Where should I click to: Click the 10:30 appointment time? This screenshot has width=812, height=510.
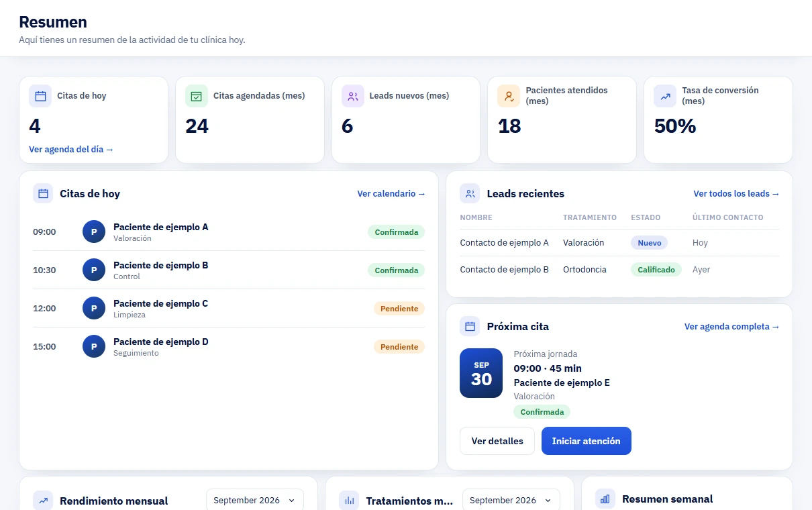tap(44, 270)
